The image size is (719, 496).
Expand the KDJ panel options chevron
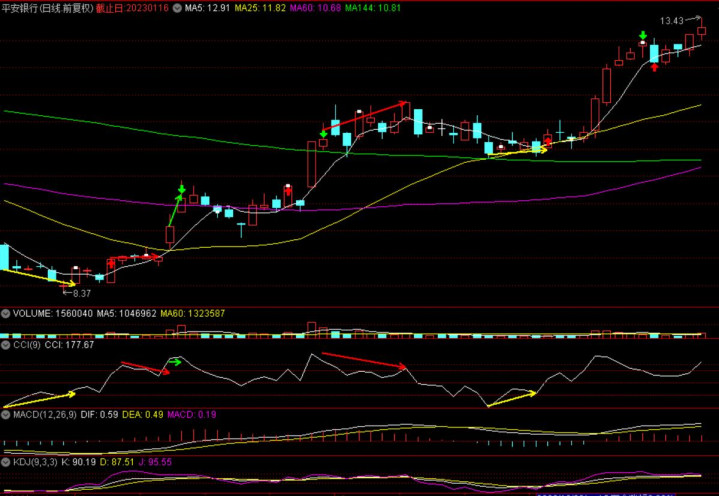pyautogui.click(x=6, y=462)
